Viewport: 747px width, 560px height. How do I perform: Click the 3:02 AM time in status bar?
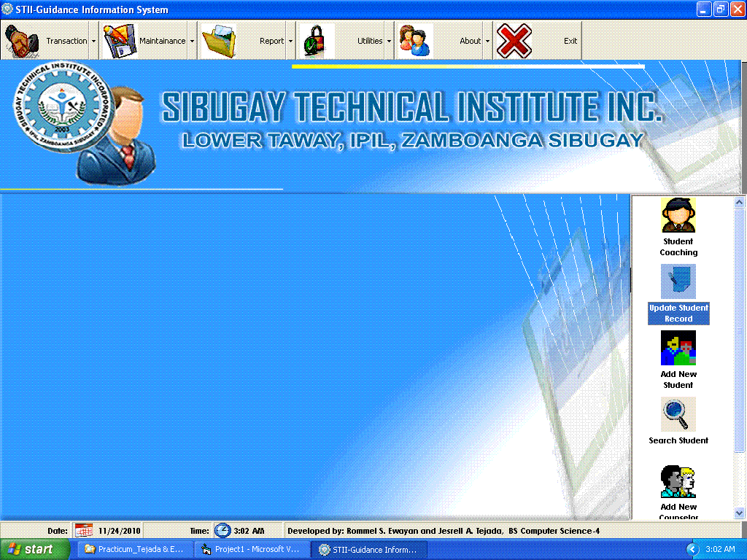tap(249, 531)
